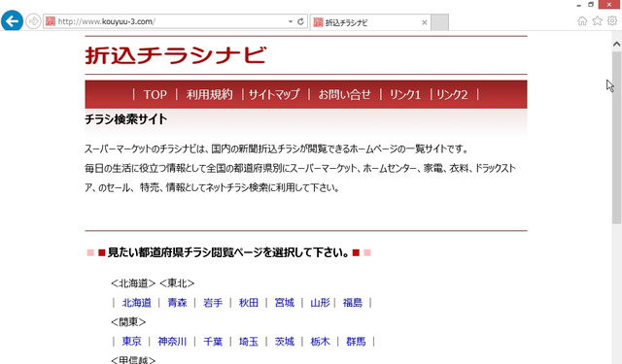Close the 折込チラシナビ tab
This screenshot has height=364, width=622.
(425, 22)
